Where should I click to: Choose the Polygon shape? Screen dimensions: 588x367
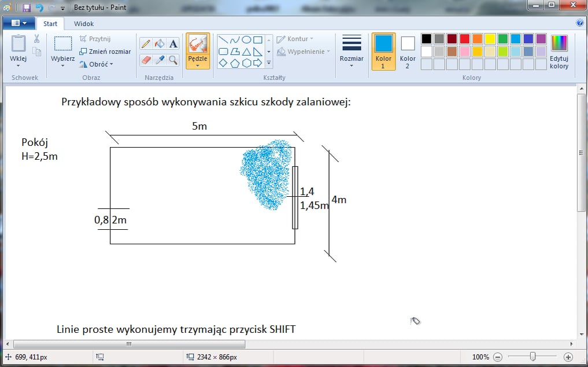click(x=235, y=51)
